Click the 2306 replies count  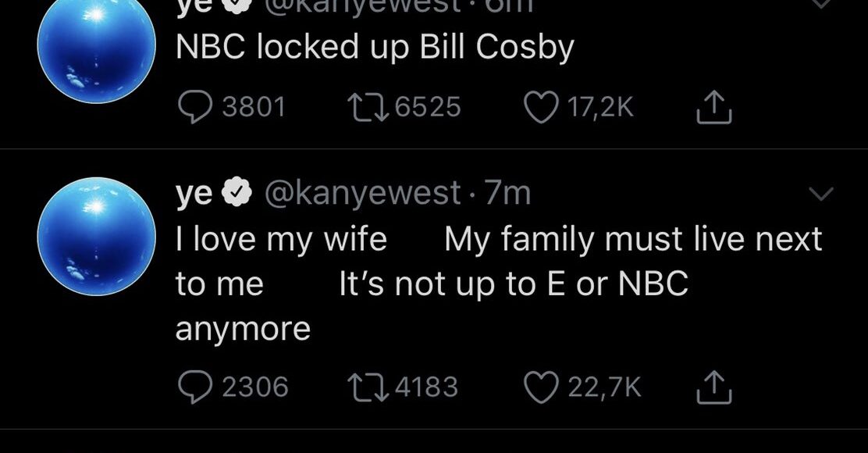[255, 386]
